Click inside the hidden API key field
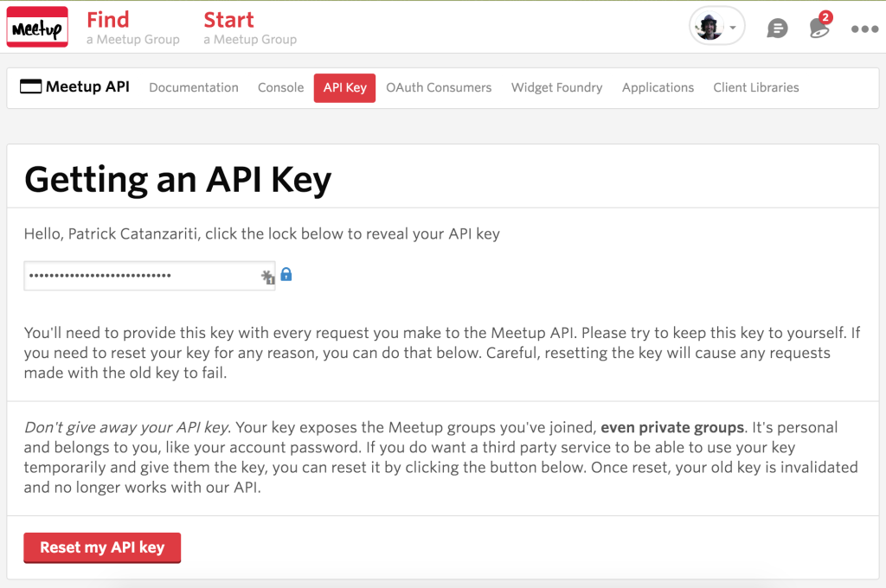Screen dimensions: 886x588 pyautogui.click(x=138, y=276)
